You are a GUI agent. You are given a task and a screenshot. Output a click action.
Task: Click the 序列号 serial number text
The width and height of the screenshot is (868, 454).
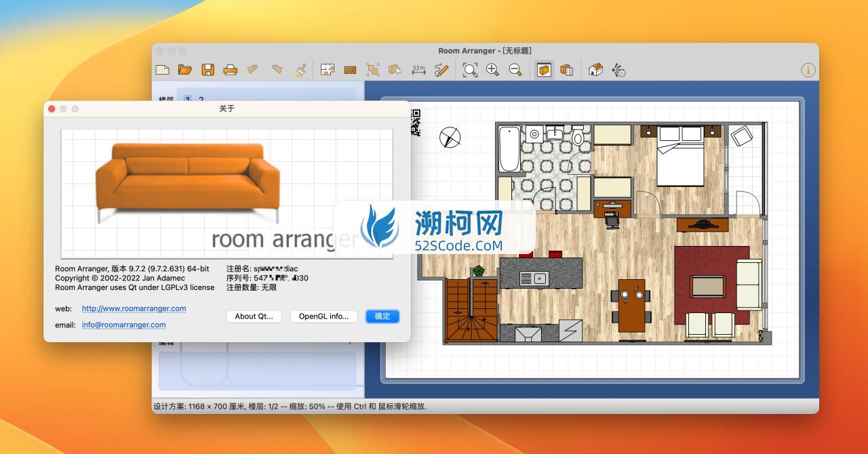267,278
